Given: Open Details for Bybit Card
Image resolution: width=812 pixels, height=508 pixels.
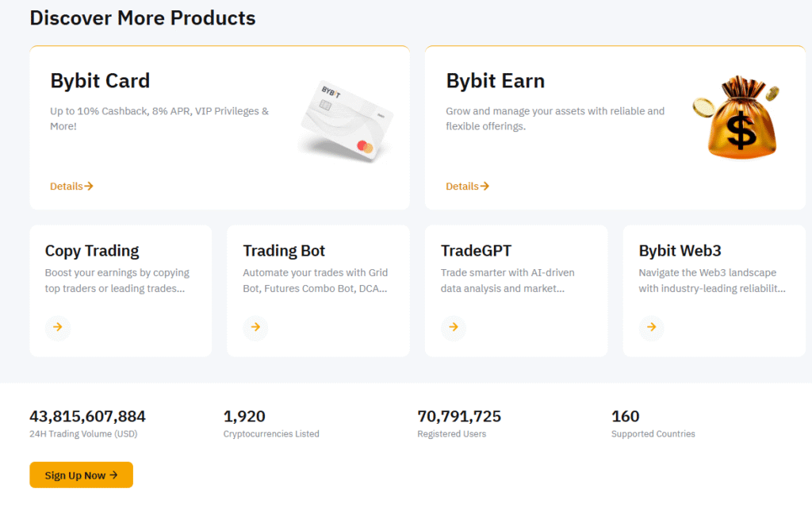Looking at the screenshot, I should (71, 186).
